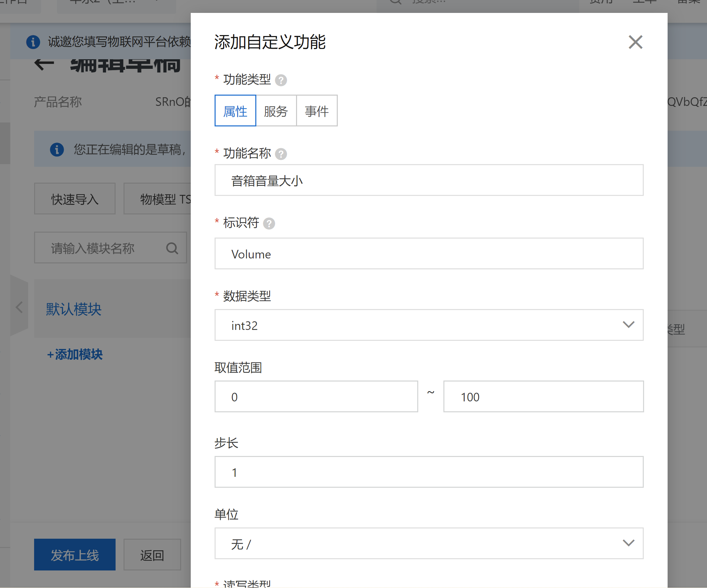Image resolution: width=707 pixels, height=588 pixels.
Task: Click the +添加模块 link
Action: click(x=75, y=354)
